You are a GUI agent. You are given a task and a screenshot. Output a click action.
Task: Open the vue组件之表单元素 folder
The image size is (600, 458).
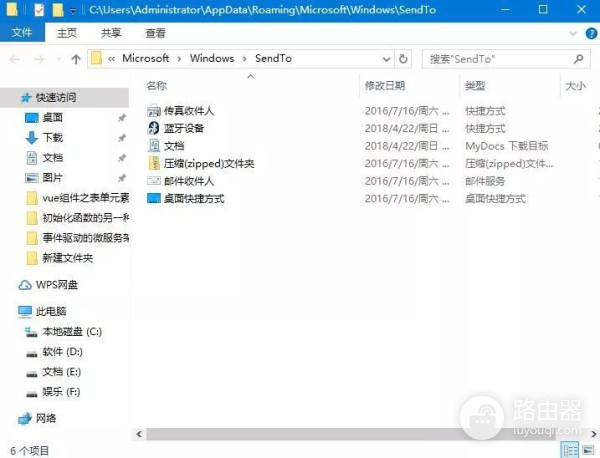pyautogui.click(x=86, y=198)
